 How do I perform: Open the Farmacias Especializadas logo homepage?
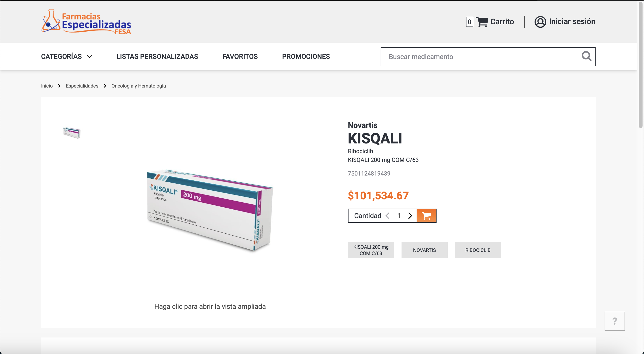click(86, 22)
